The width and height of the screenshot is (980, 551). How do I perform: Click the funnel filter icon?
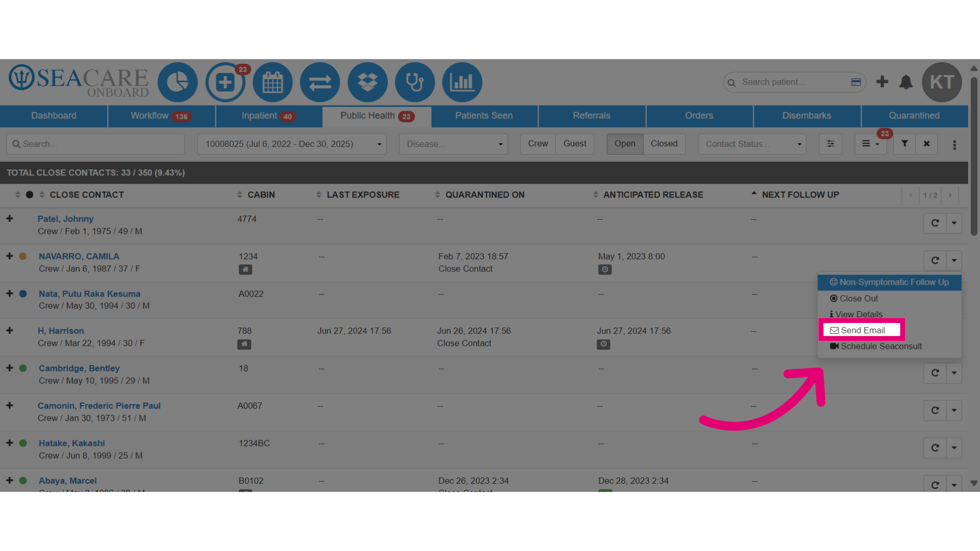[x=904, y=144]
